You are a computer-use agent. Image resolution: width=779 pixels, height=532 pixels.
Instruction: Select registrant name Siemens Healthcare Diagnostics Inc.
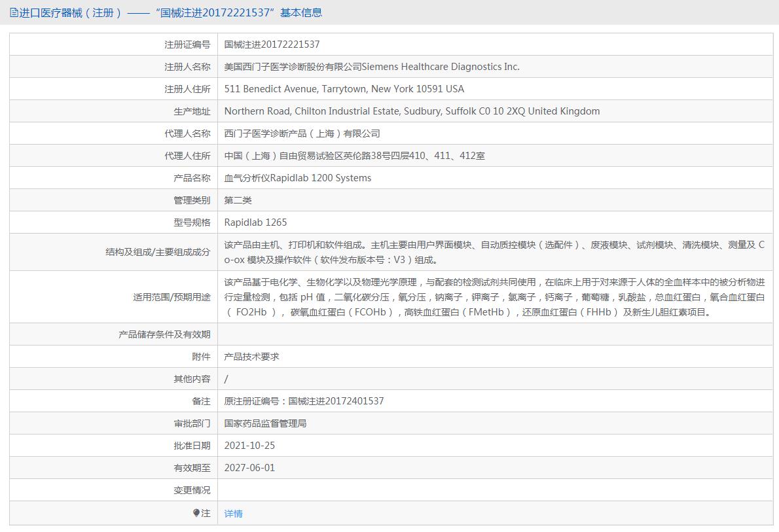(x=441, y=67)
